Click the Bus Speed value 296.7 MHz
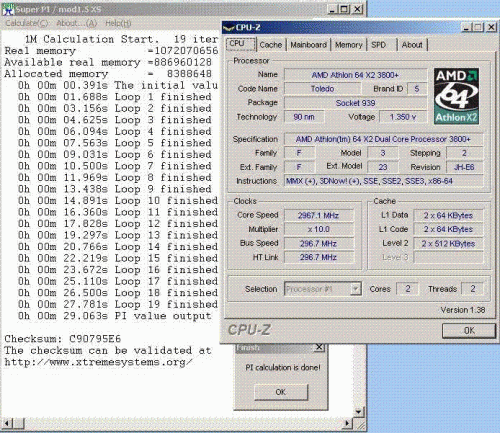Screen dimensions: 500x433 (x=319, y=243)
